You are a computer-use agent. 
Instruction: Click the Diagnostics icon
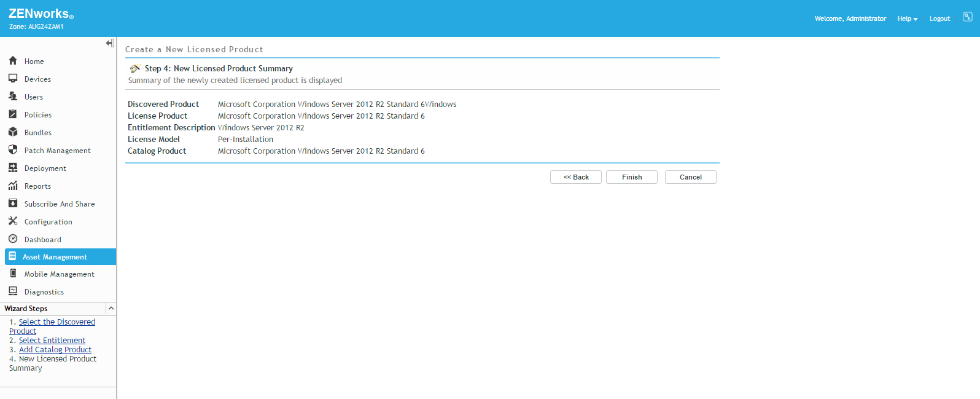coord(13,291)
